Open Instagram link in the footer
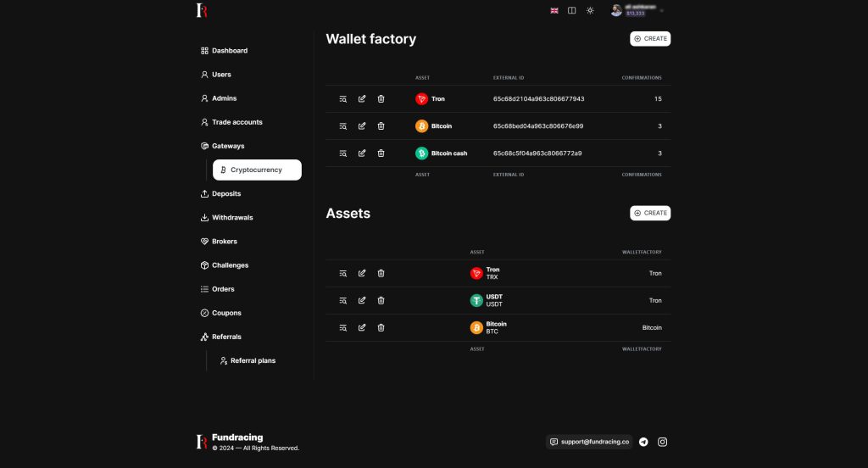This screenshot has width=868, height=468. point(663,442)
